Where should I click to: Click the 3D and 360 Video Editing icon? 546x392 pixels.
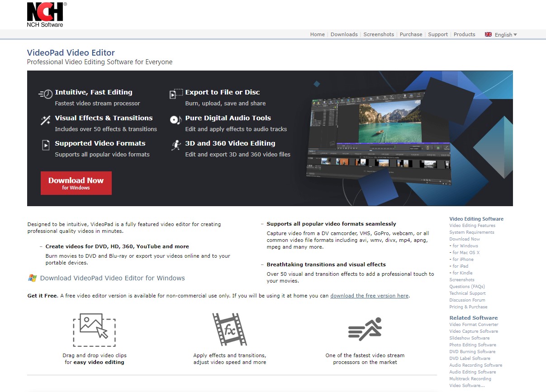click(x=176, y=145)
